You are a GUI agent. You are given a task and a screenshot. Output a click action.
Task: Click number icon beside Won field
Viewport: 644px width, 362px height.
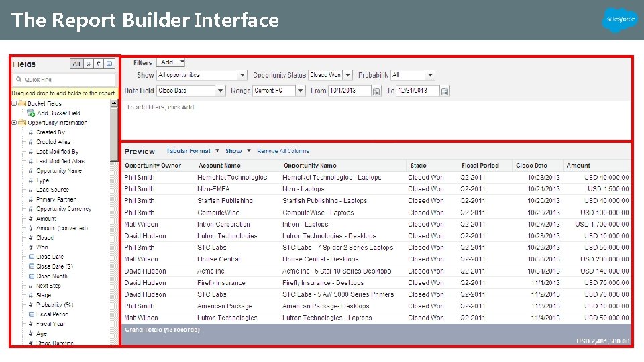pos(31,247)
